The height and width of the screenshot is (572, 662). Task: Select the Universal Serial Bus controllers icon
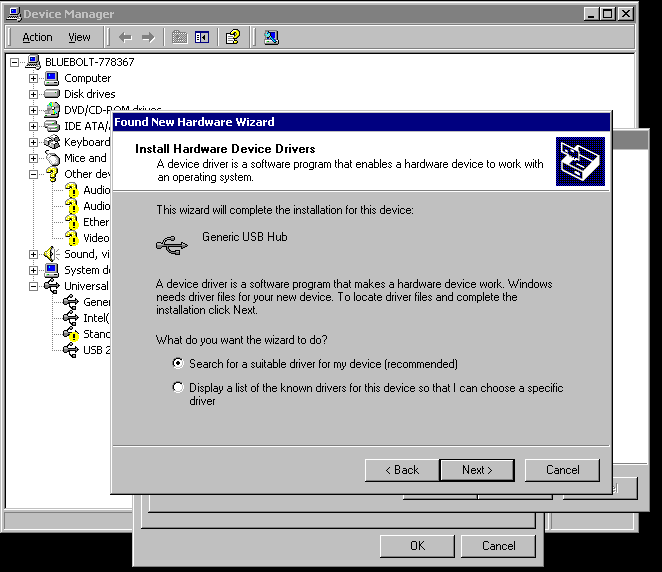[52, 286]
